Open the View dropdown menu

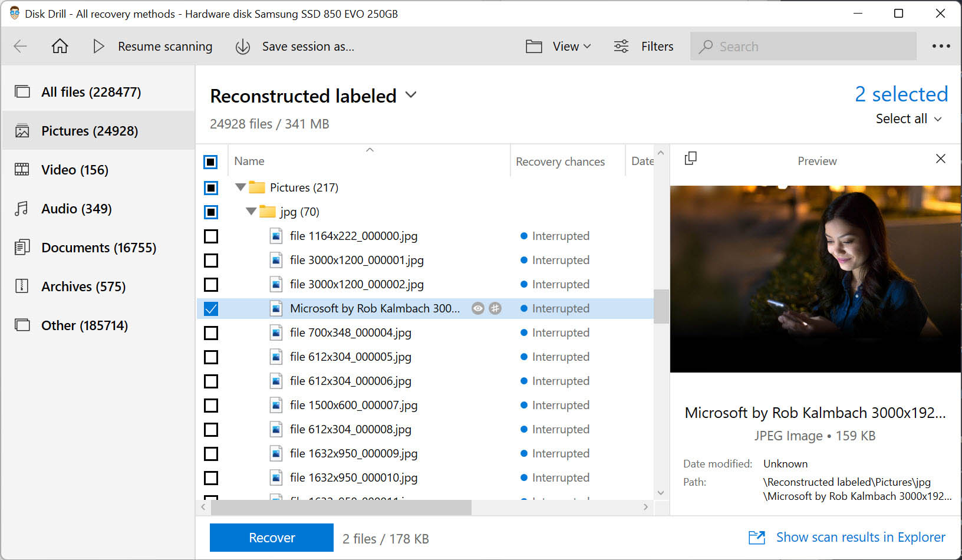[571, 47]
